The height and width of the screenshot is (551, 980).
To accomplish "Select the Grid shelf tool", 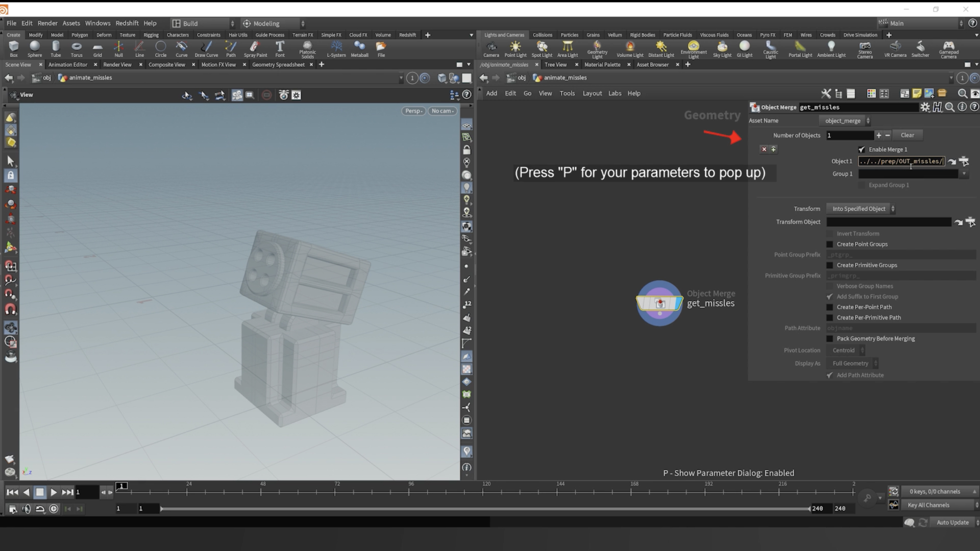I will click(x=97, y=49).
